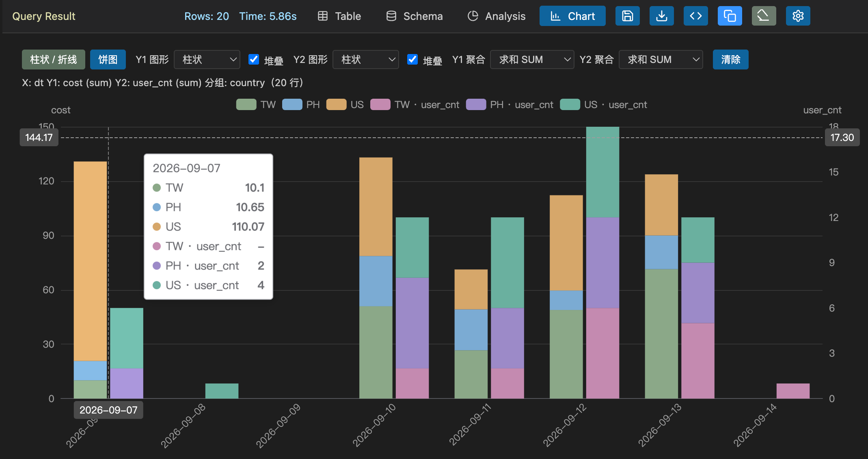Click the 清除 clear button
The width and height of the screenshot is (868, 459).
coord(730,60)
